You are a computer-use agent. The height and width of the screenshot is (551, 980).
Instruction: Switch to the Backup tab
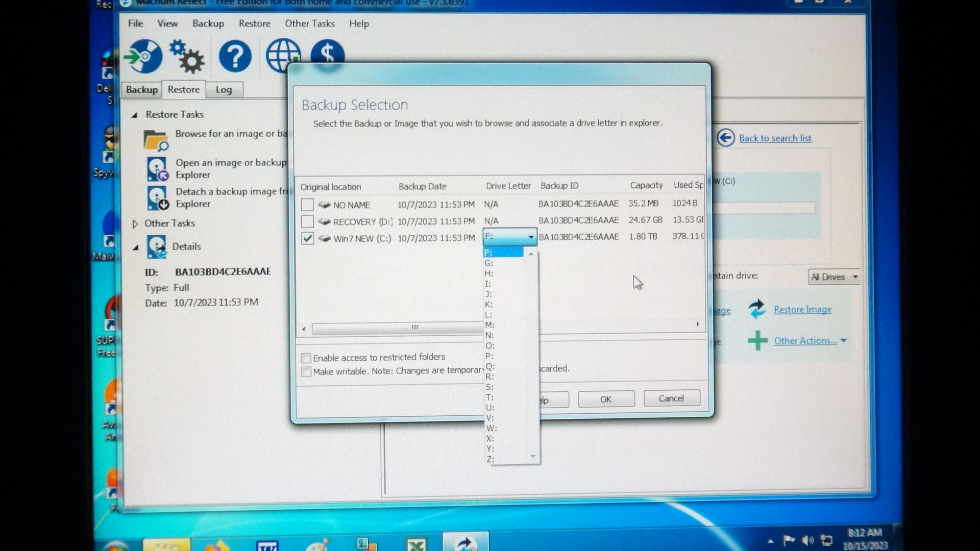(141, 90)
